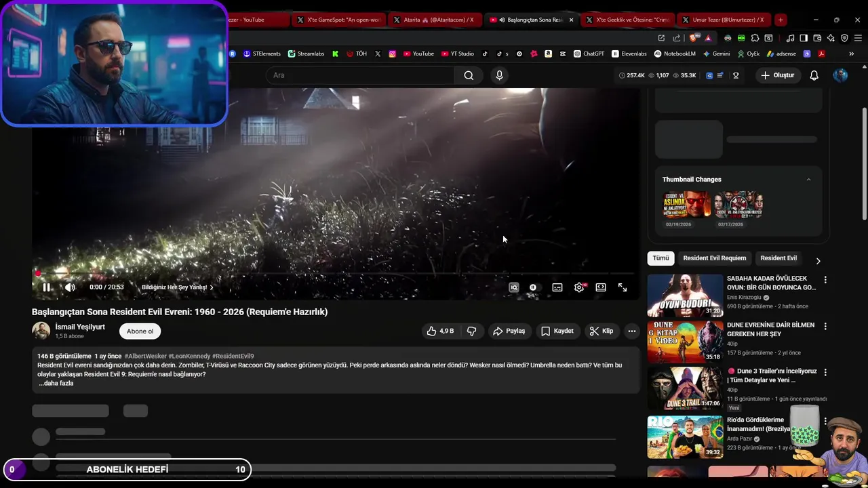The width and height of the screenshot is (868, 488).
Task: Open the 02/17/2026 thumbnail version
Action: click(x=738, y=205)
